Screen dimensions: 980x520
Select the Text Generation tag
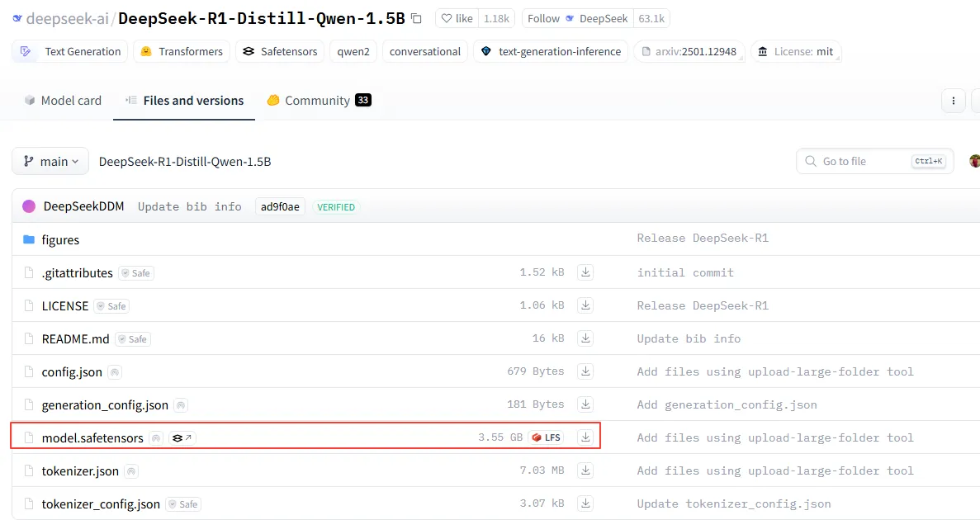(70, 51)
